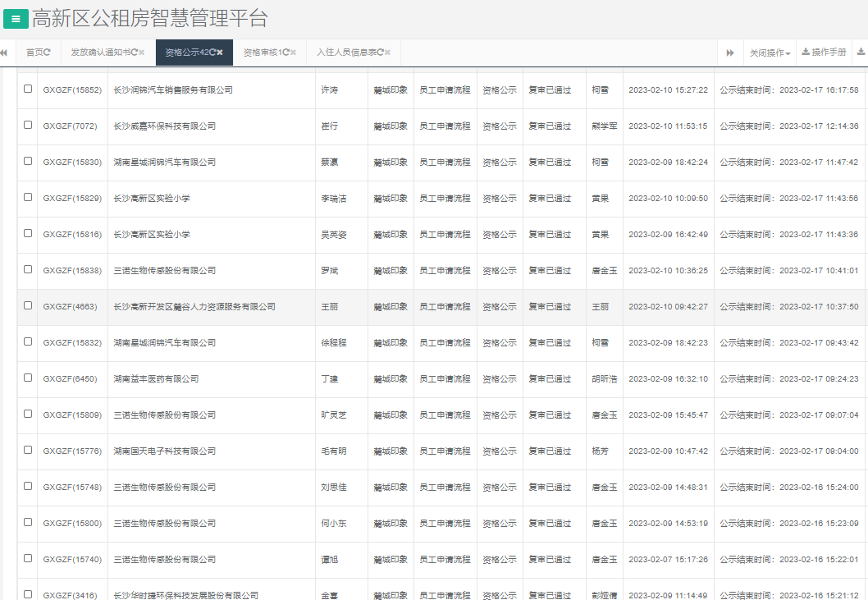Image resolution: width=868 pixels, height=600 pixels.
Task: Close the 资格公示42 tab
Action: (219, 51)
